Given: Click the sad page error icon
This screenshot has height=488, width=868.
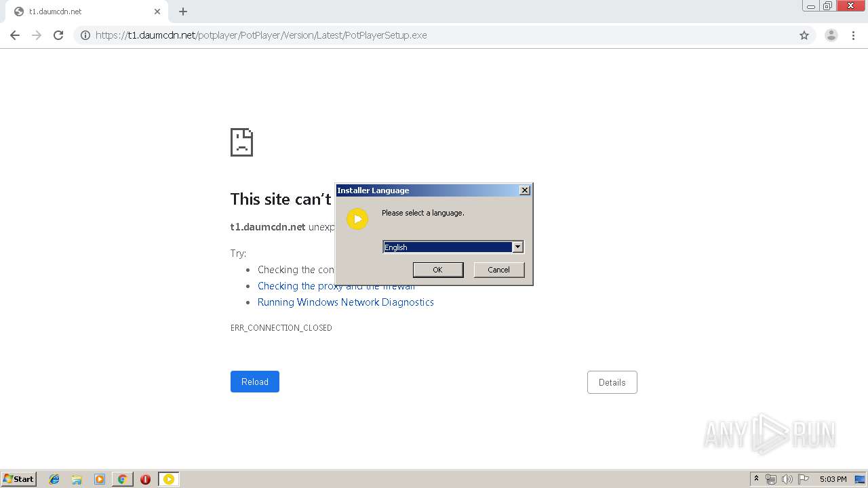Looking at the screenshot, I should click(242, 142).
